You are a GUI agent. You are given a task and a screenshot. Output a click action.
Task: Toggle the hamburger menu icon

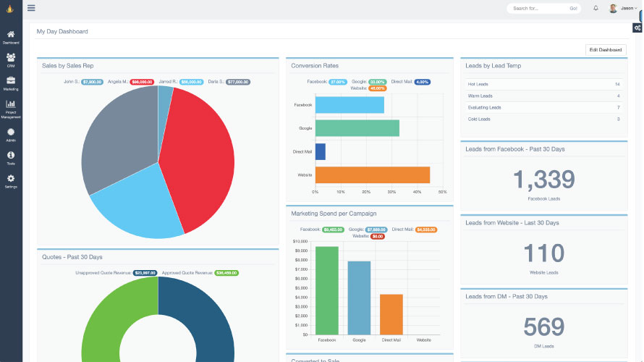coord(31,8)
